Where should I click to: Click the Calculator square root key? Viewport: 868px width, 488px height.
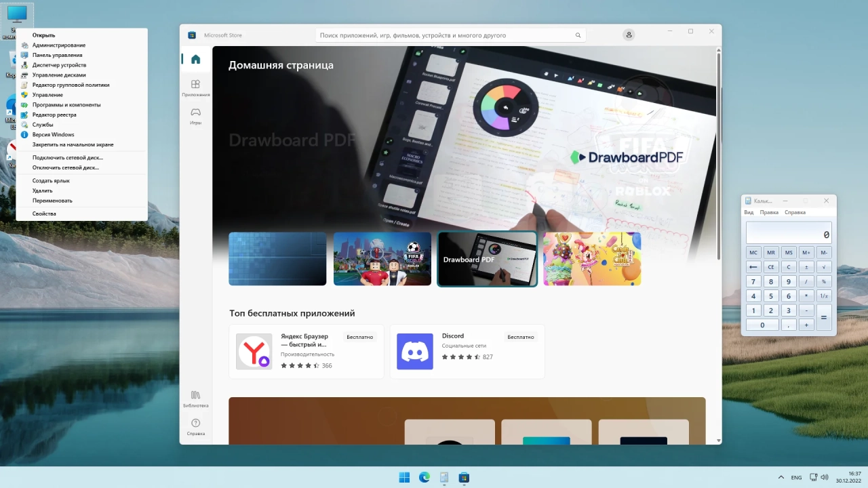[x=824, y=267]
